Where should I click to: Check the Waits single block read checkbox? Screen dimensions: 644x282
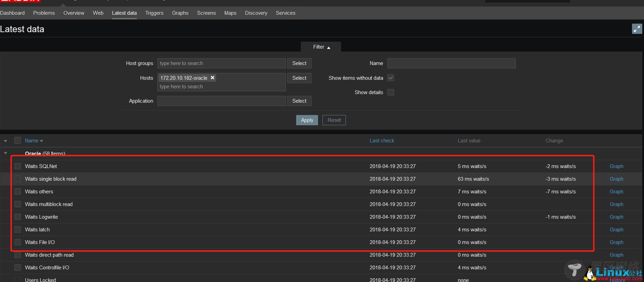click(x=18, y=179)
